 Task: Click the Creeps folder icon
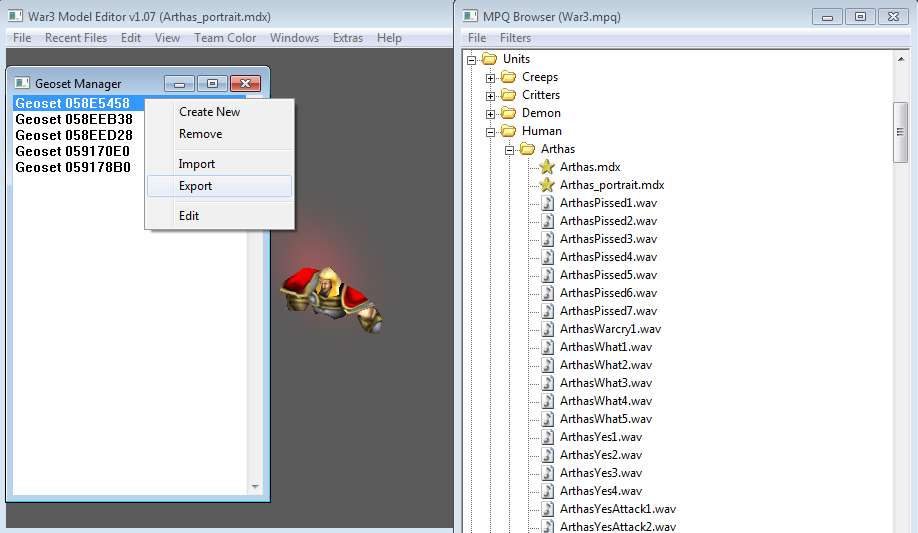pyautogui.click(x=509, y=77)
